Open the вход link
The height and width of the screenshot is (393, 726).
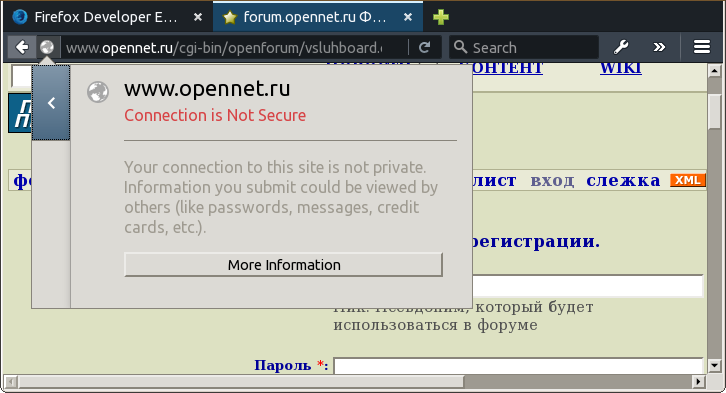click(x=552, y=180)
